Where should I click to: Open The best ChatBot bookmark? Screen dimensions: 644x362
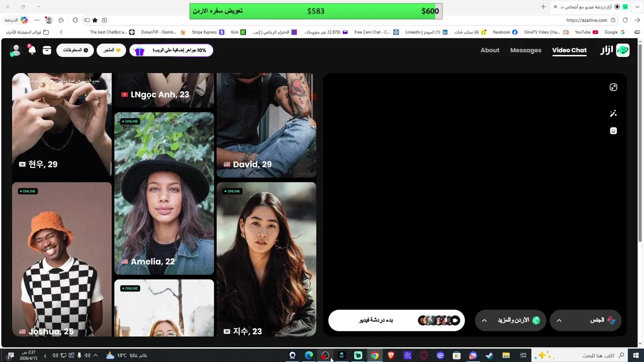pyautogui.click(x=112, y=32)
